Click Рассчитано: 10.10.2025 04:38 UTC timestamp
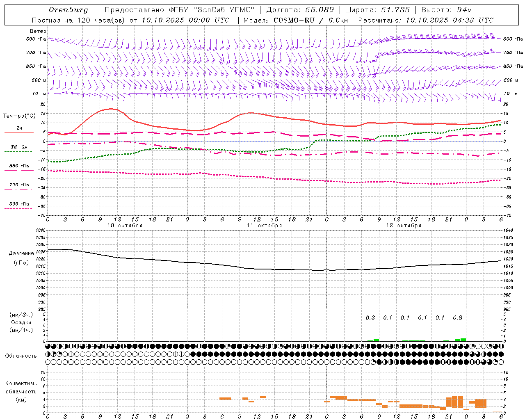The width and height of the screenshot is (525, 420). coord(426,20)
